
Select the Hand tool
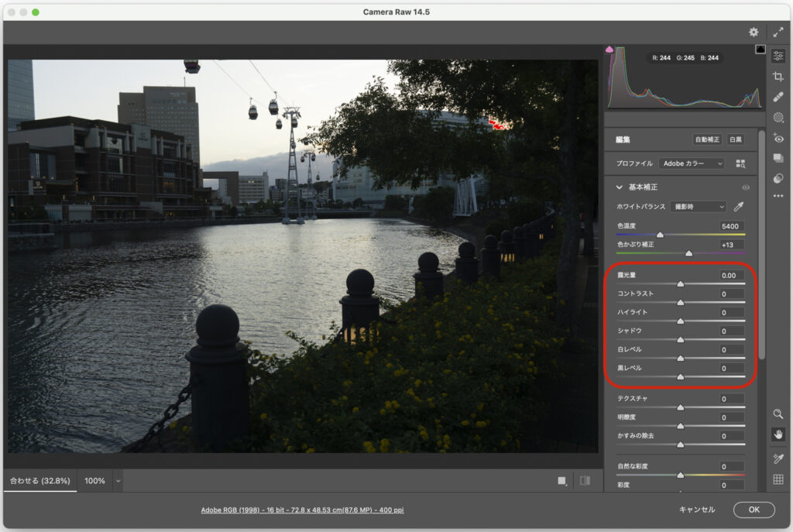pos(778,434)
